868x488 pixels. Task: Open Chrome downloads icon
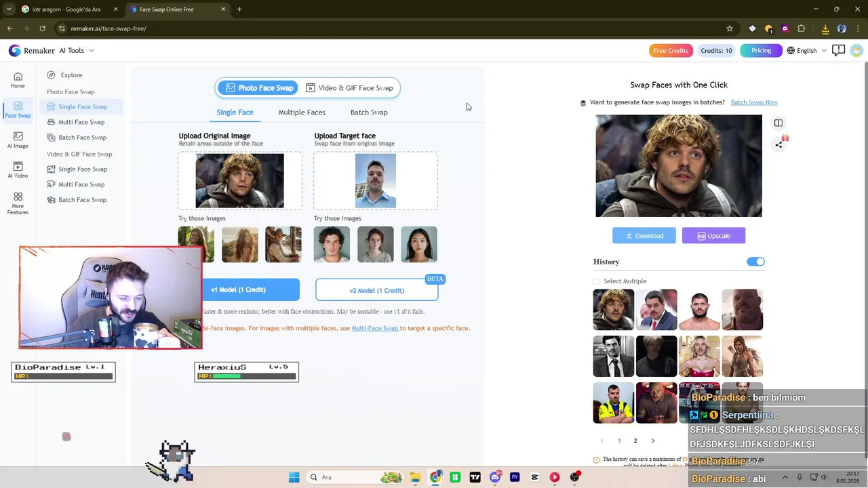[x=825, y=28]
